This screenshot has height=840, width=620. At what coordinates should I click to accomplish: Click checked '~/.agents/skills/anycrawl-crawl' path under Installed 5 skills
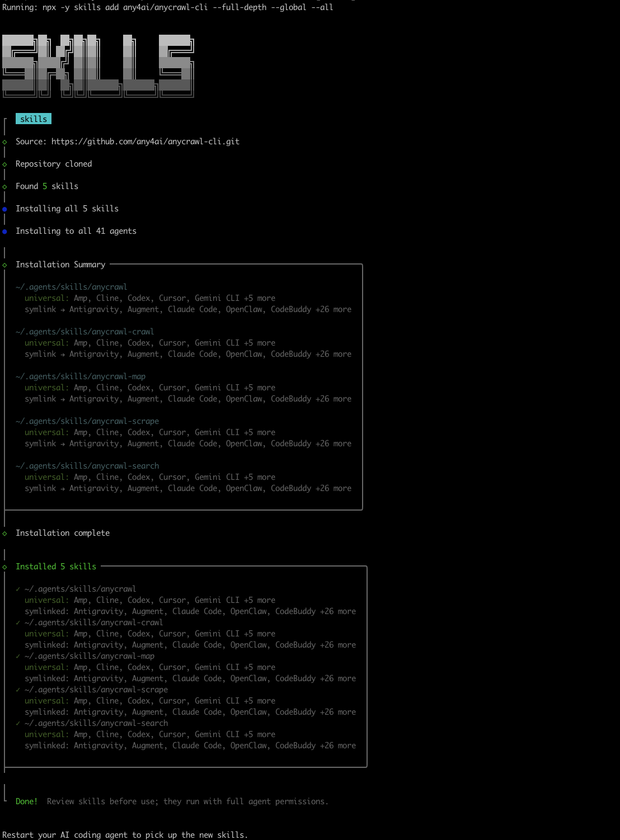(94, 622)
